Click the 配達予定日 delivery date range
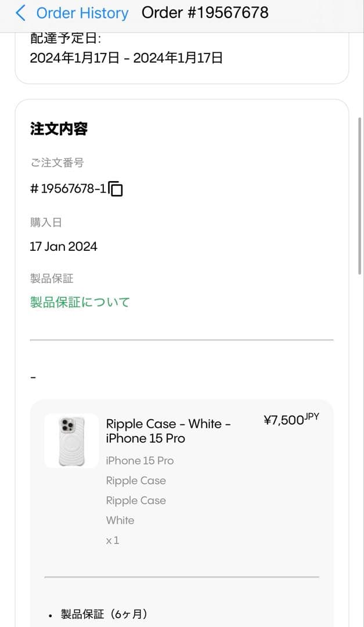 [126, 57]
